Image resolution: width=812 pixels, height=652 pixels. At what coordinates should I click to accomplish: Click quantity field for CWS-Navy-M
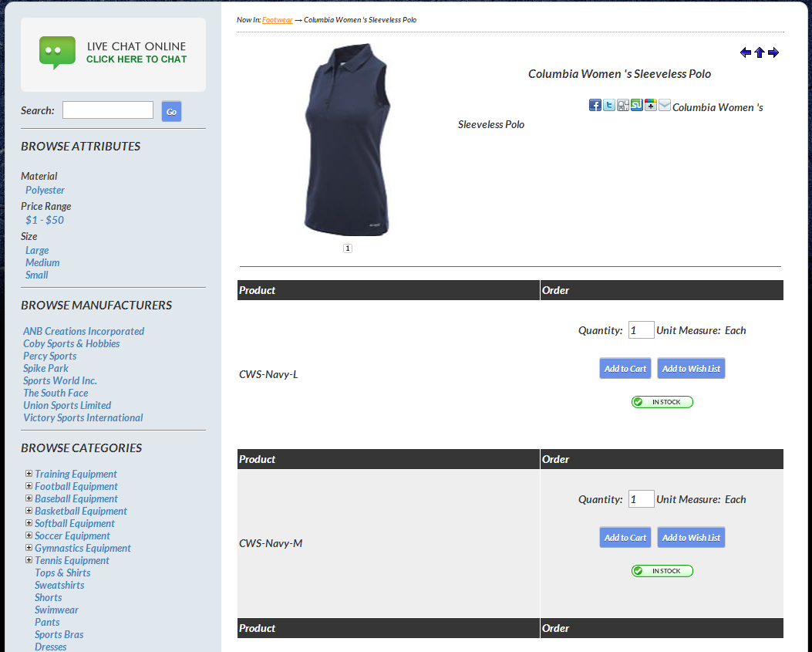[x=641, y=499]
